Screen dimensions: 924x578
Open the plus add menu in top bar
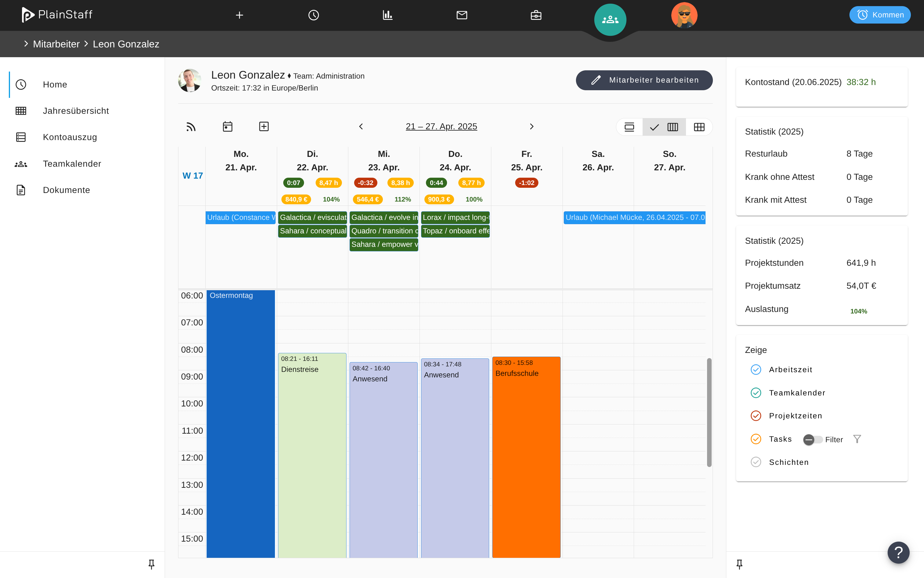coord(239,15)
